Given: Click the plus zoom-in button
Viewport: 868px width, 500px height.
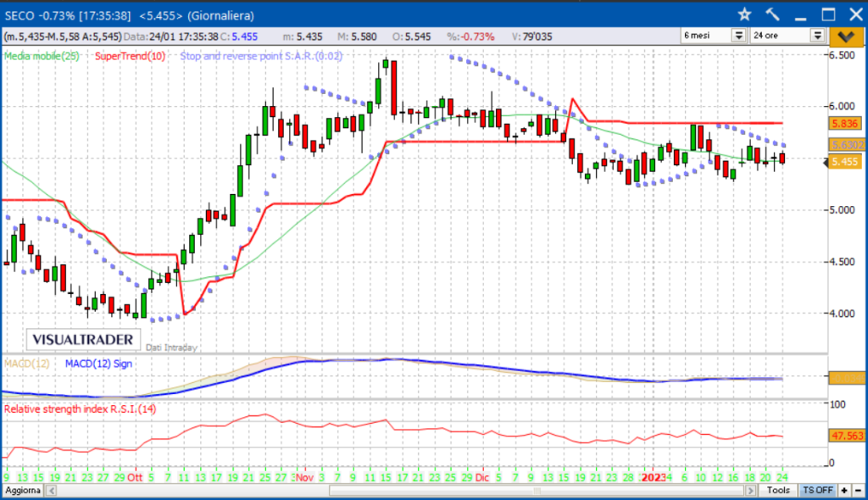Looking at the screenshot, I should (x=844, y=491).
